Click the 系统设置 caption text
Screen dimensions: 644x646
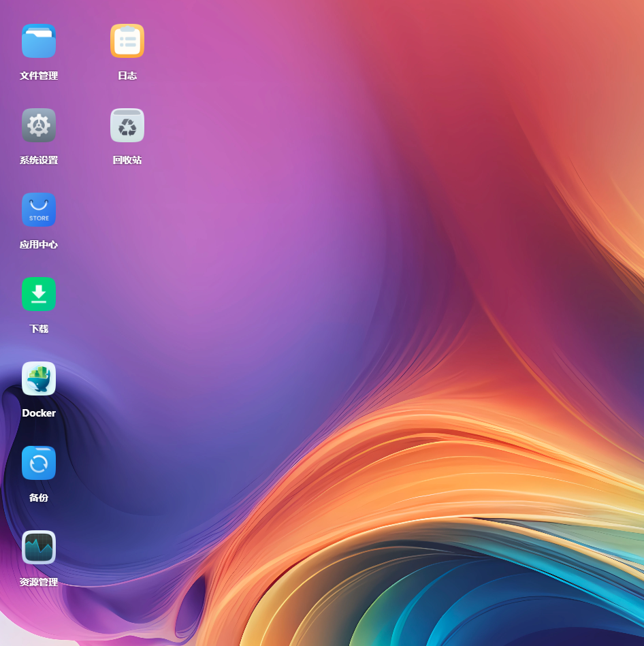(x=39, y=160)
